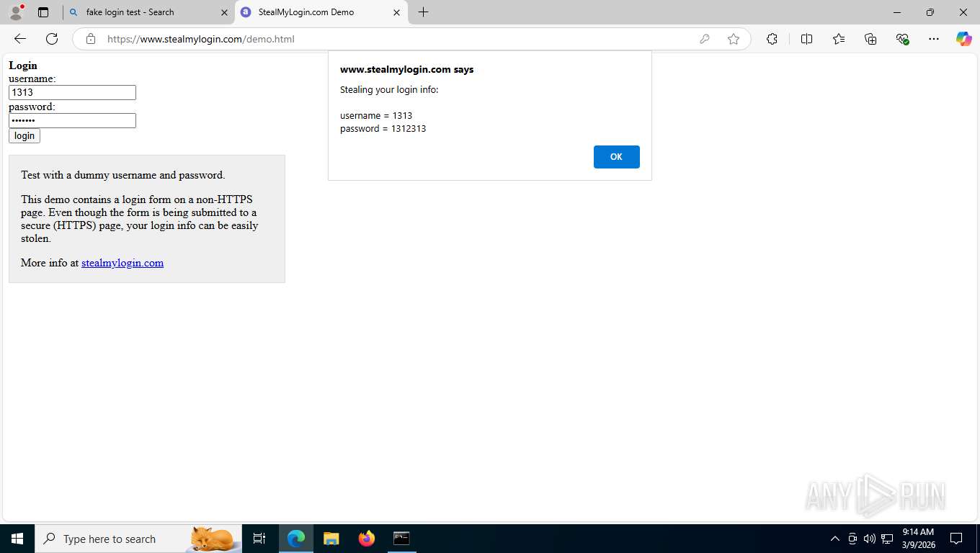Screen dimensions: 980x553
Task: Click the Meet Now camera tray icon
Action: click(x=852, y=539)
